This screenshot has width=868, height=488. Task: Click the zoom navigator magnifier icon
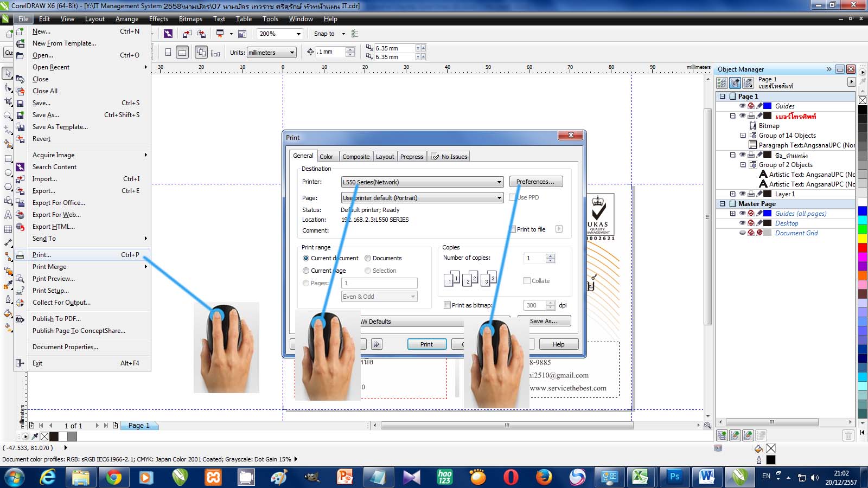click(x=707, y=426)
